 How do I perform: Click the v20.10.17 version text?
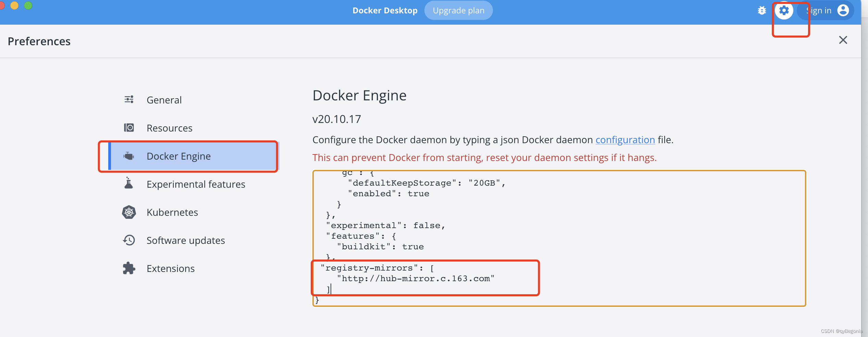pos(337,119)
